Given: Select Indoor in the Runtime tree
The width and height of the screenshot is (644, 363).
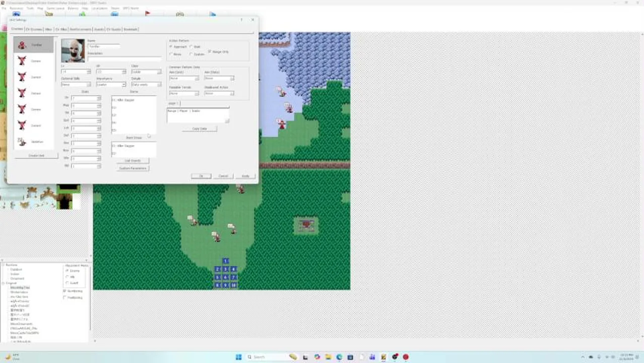Looking at the screenshot, I should (15, 274).
